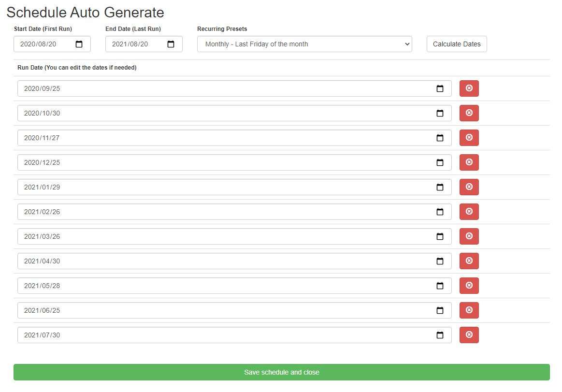Remove the 2021/07/30 run date entry
Screen dimensions: 562x392
pos(469,335)
